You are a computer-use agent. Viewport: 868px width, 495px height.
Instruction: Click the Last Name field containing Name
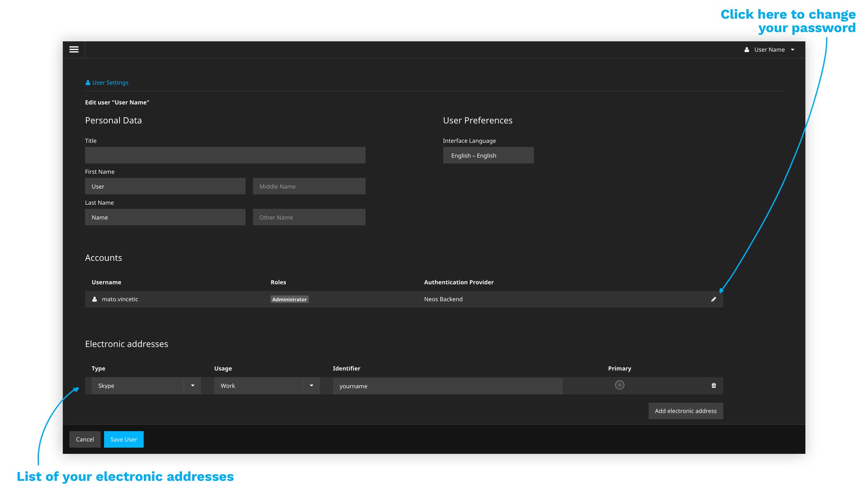pyautogui.click(x=165, y=217)
